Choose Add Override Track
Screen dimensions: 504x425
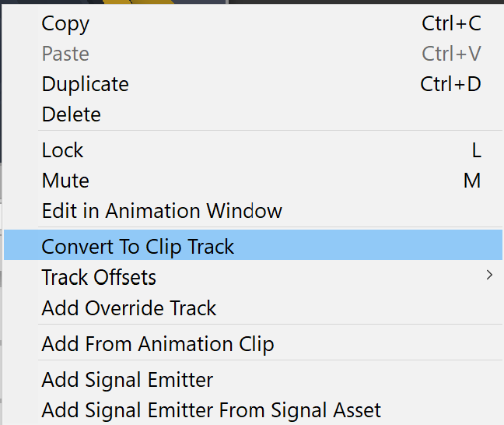coord(129,308)
